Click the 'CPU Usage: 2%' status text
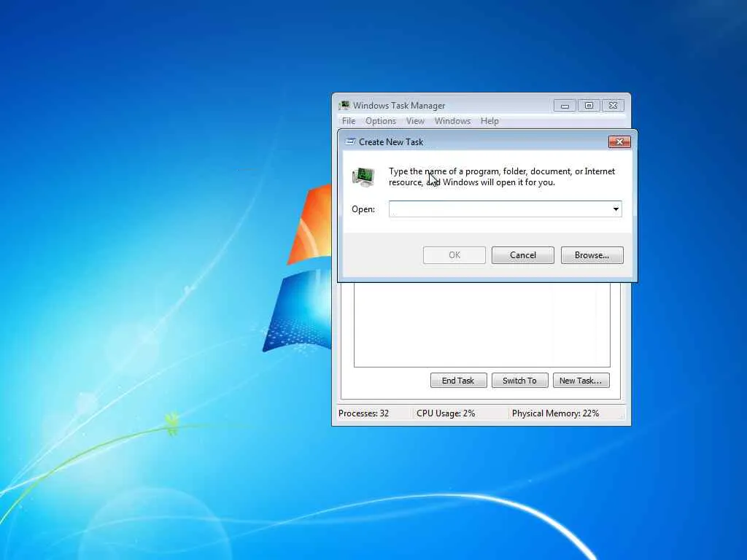The image size is (747, 560). [446, 413]
